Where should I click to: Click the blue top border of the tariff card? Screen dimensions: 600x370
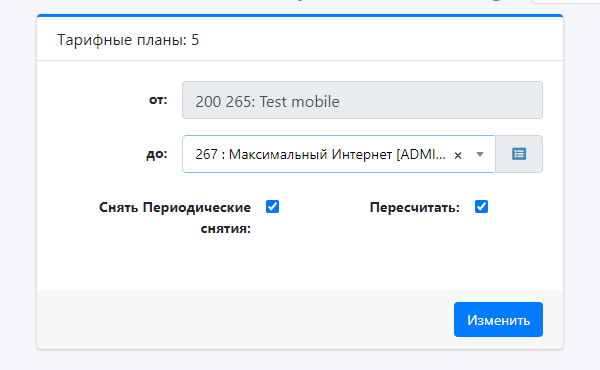tap(300, 16)
